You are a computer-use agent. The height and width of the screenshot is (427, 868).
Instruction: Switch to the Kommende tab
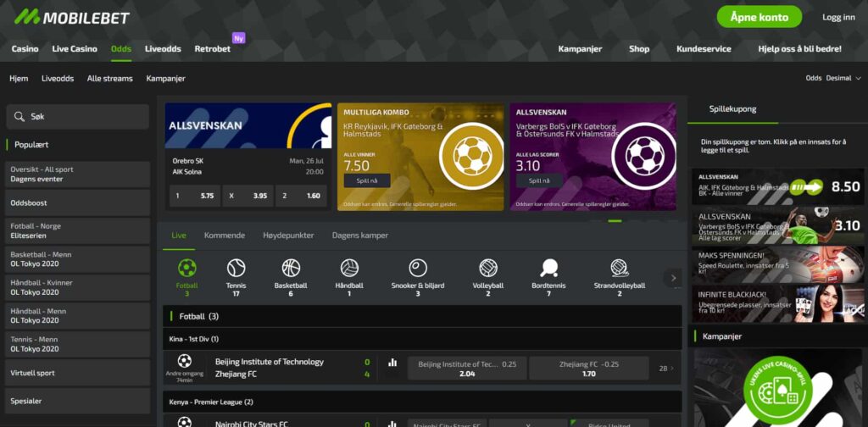pyautogui.click(x=224, y=235)
